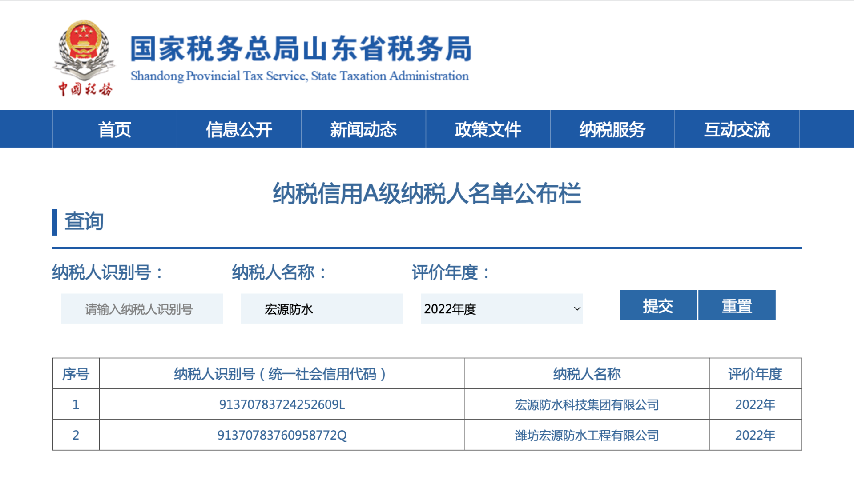Click the English subtitle Shandong Provincial Tax Service
Viewport: 854px width, 504px height.
[300, 76]
